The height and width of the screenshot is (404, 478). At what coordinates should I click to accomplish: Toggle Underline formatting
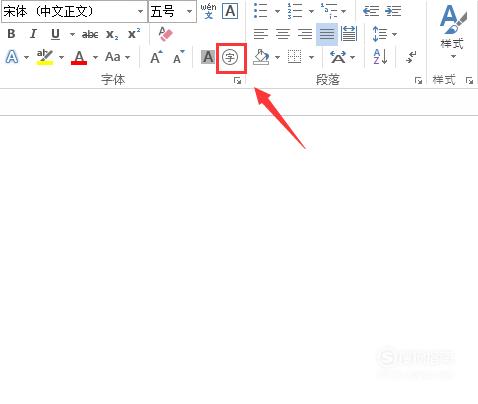[x=55, y=34]
